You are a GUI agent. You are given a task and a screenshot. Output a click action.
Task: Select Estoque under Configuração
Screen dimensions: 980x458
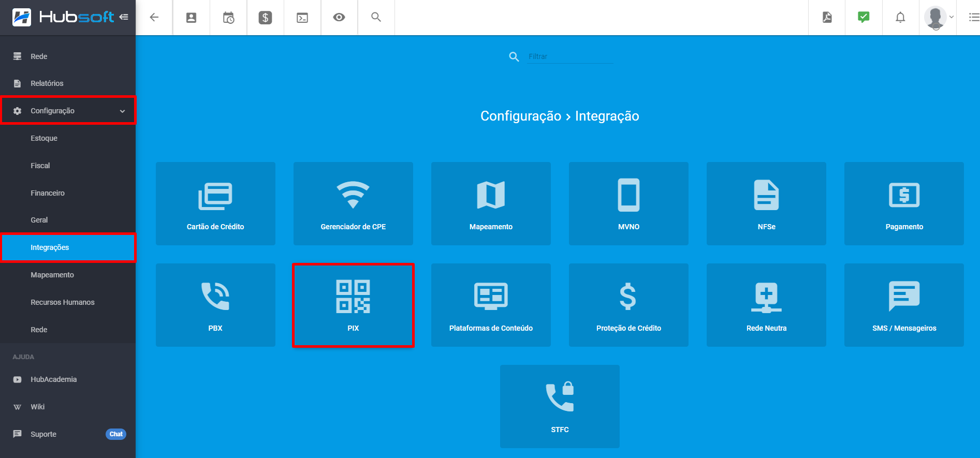point(68,138)
